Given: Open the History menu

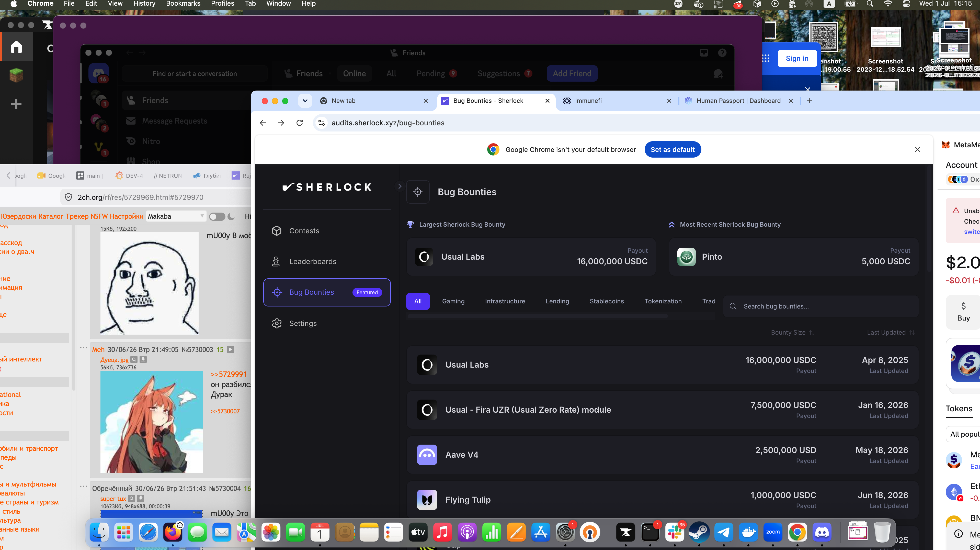Looking at the screenshot, I should coord(144,4).
